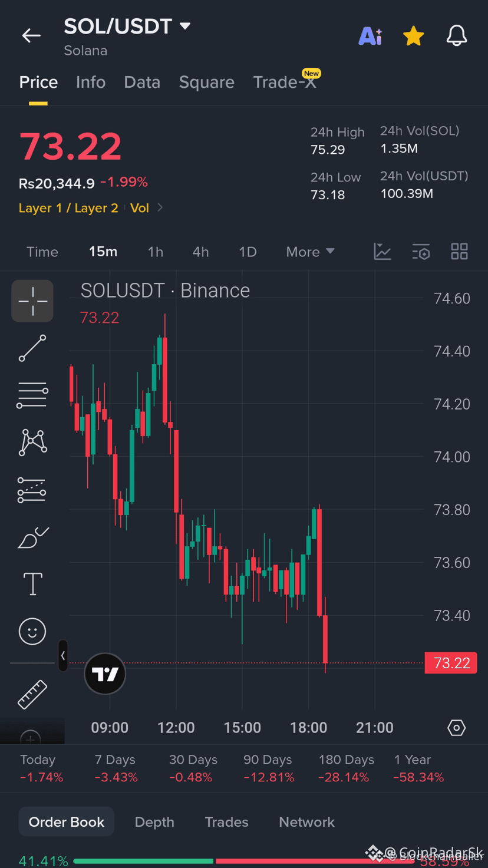Collapse the drawing toolbar arrow
The width and height of the screenshot is (488, 868).
coord(63,655)
